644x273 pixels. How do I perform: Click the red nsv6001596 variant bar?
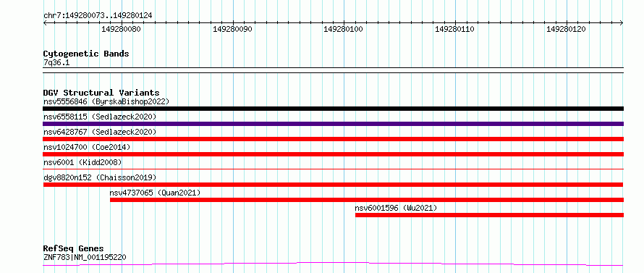point(490,215)
